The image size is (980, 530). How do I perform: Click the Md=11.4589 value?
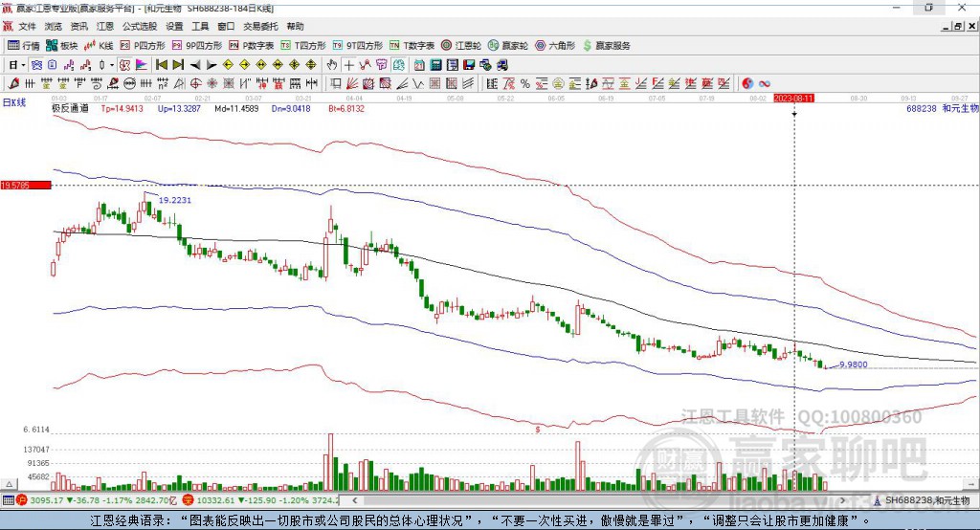[x=236, y=108]
